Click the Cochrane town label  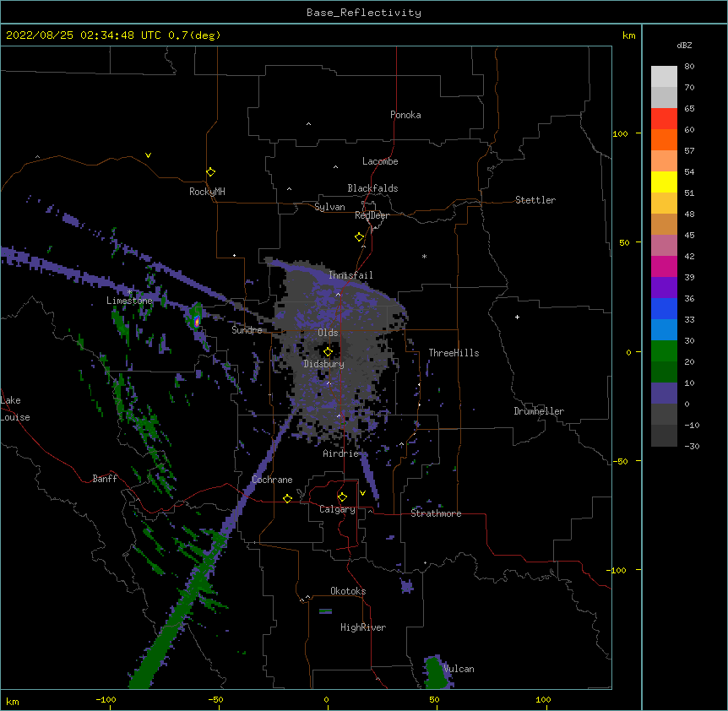(272, 480)
